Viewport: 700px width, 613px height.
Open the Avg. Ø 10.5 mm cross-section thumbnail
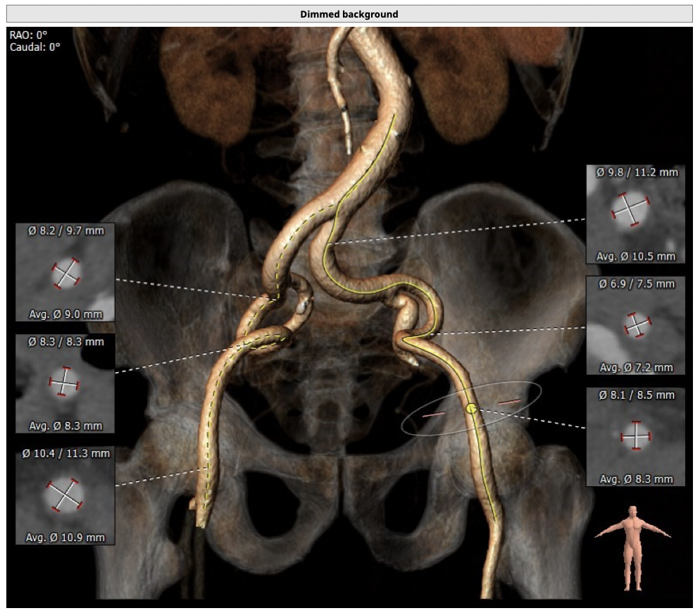[x=635, y=214]
